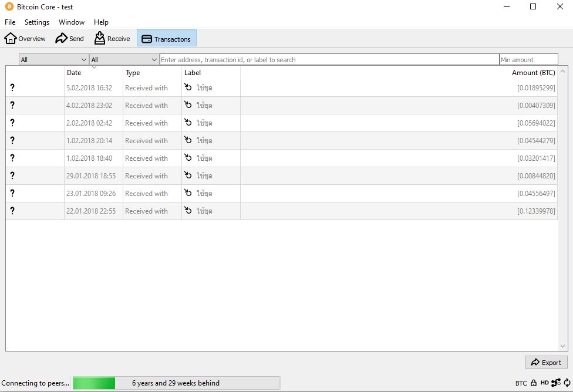Screen dimensions: 573x392
Task: Click received icon in the 4.02.2018 23:02 row
Action: [x=188, y=104]
